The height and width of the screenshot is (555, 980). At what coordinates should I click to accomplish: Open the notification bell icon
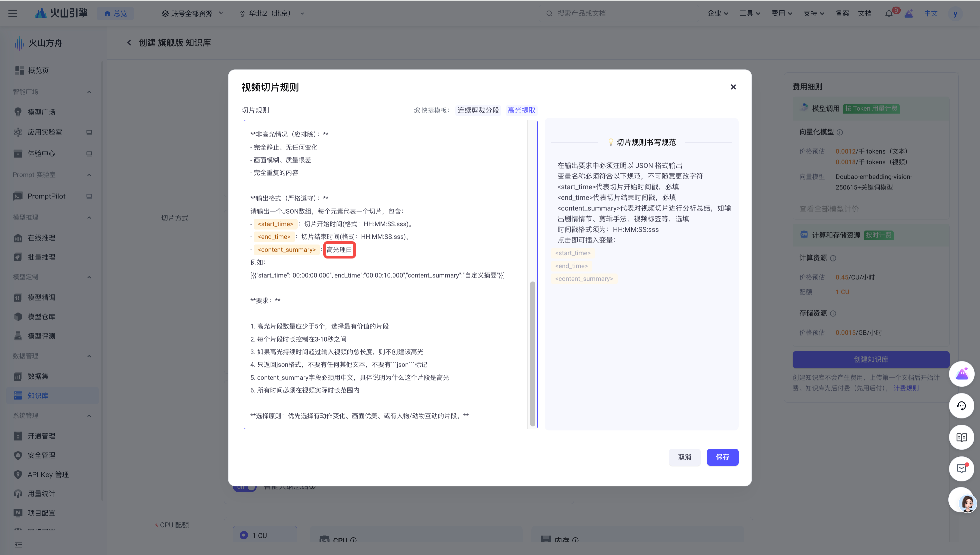point(888,13)
